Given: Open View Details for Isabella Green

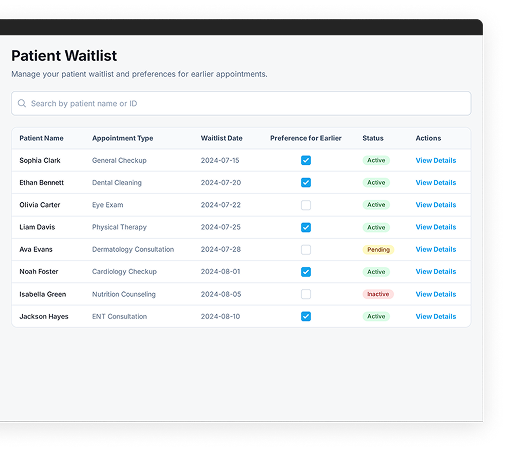Looking at the screenshot, I should pos(436,294).
